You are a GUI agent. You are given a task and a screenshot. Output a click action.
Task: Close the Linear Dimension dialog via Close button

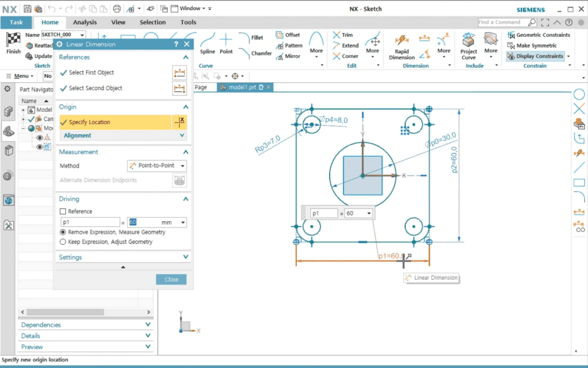(171, 279)
